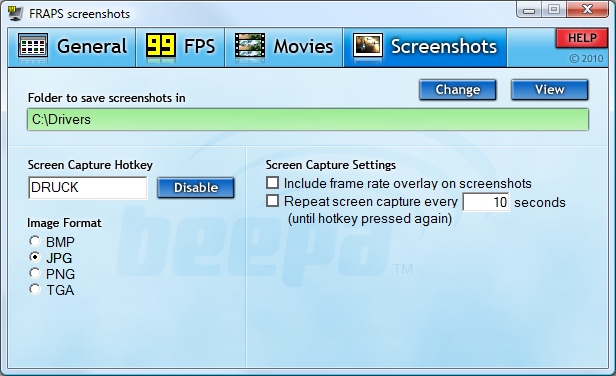Click Change to pick screenshot folder
The height and width of the screenshot is (376, 616).
[458, 90]
